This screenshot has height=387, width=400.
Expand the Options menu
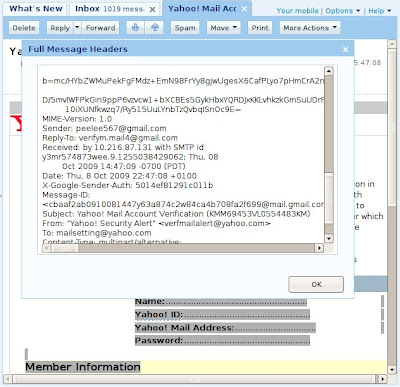click(x=343, y=11)
